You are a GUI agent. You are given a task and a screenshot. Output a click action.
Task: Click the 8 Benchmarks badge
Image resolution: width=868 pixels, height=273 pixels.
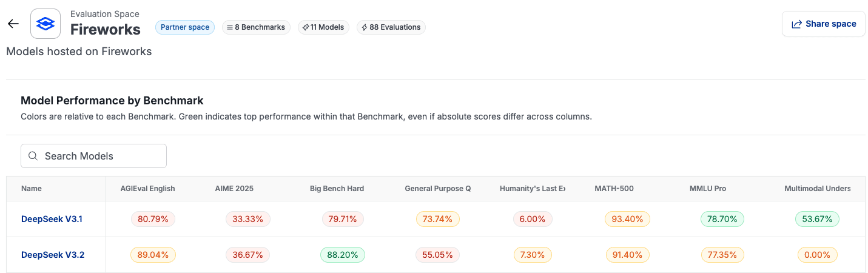(x=256, y=27)
